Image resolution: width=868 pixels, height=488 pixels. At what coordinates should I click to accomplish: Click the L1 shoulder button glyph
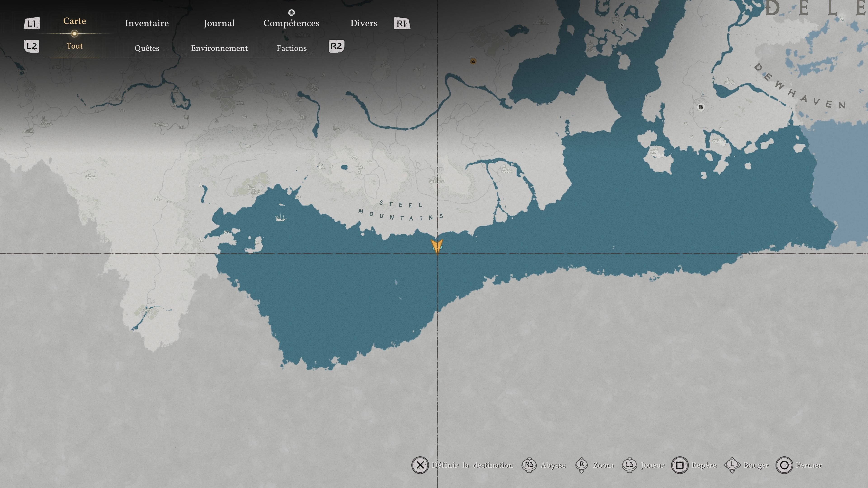pos(32,23)
